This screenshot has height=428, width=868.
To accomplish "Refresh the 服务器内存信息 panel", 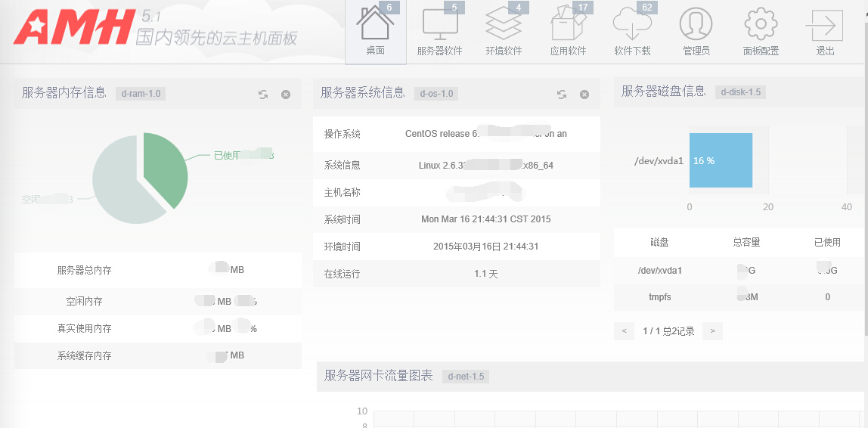I will tap(263, 95).
